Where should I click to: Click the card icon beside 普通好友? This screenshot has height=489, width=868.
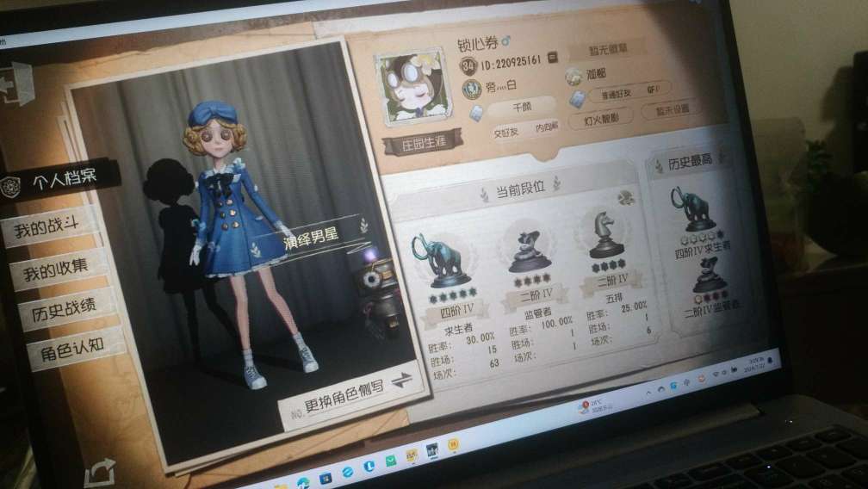[577, 98]
